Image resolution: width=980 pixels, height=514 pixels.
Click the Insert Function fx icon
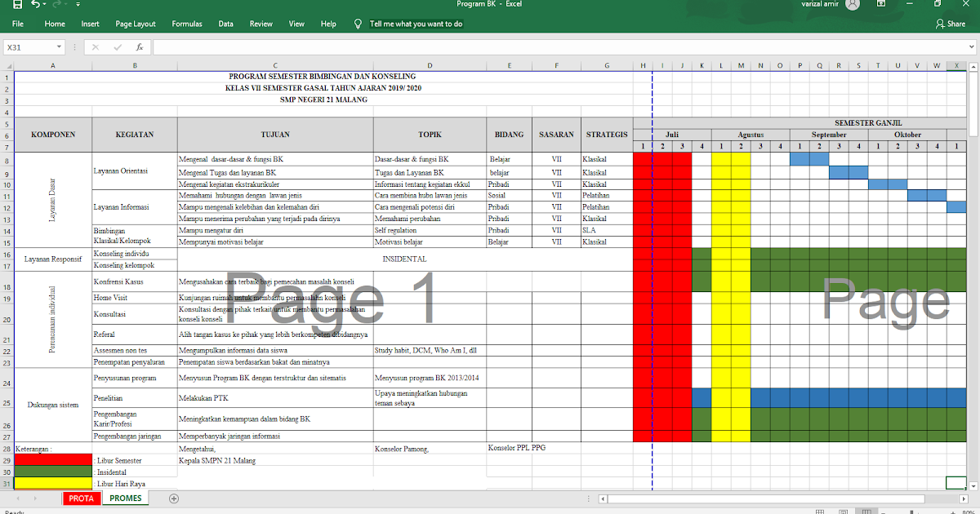pyautogui.click(x=140, y=47)
